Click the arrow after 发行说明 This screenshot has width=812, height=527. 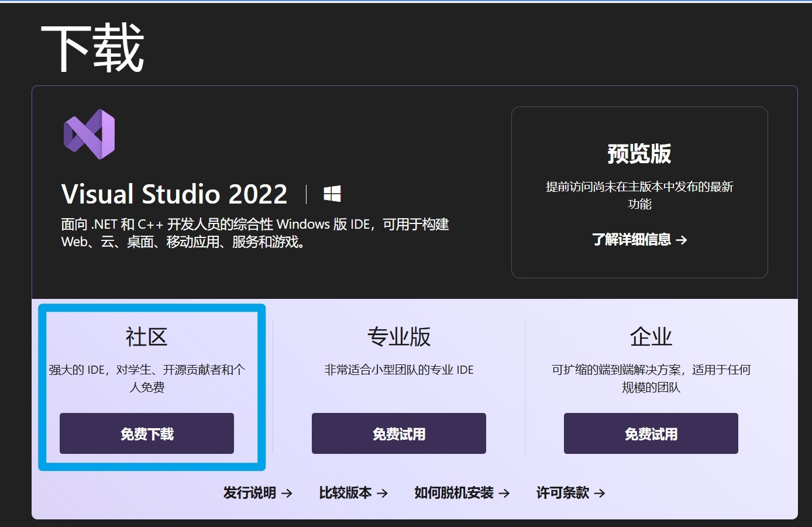(x=287, y=493)
